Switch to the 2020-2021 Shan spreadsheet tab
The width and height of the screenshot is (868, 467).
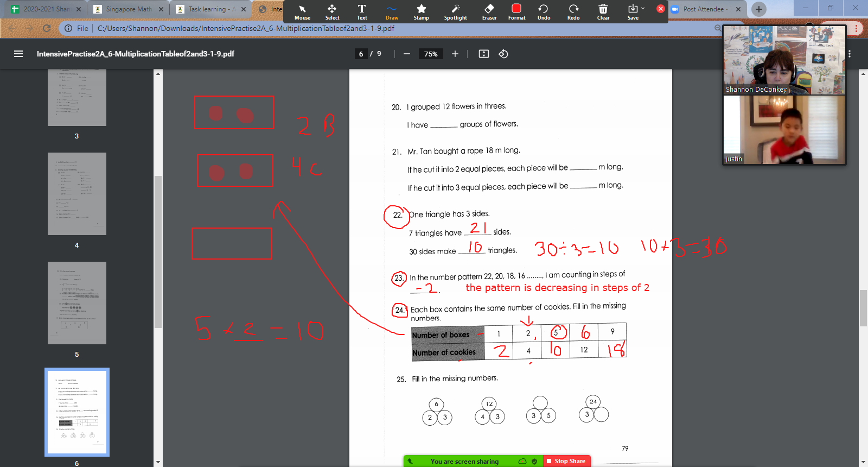pos(47,9)
